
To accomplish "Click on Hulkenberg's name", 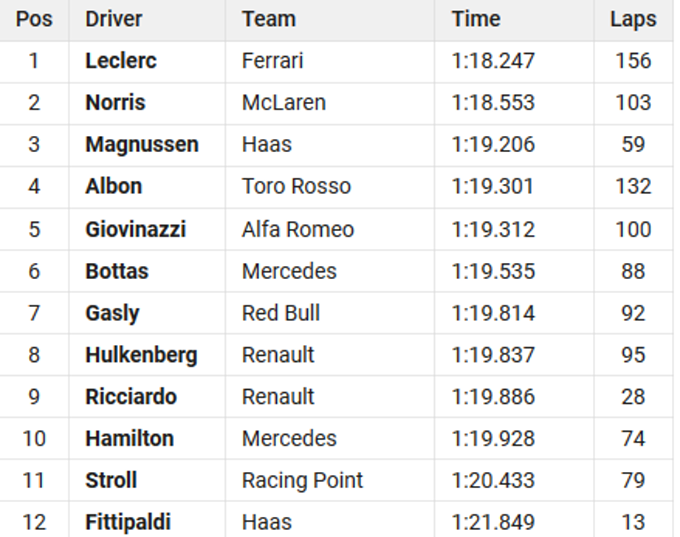I will click(141, 355).
